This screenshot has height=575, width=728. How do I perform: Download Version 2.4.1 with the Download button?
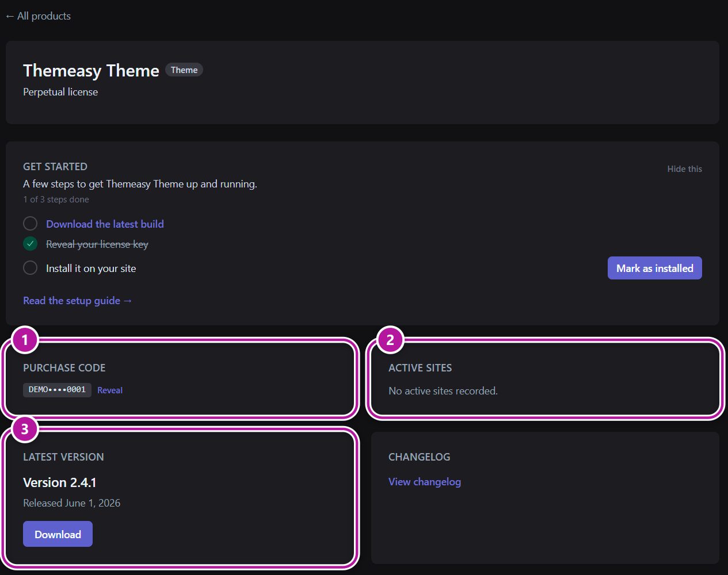(58, 534)
